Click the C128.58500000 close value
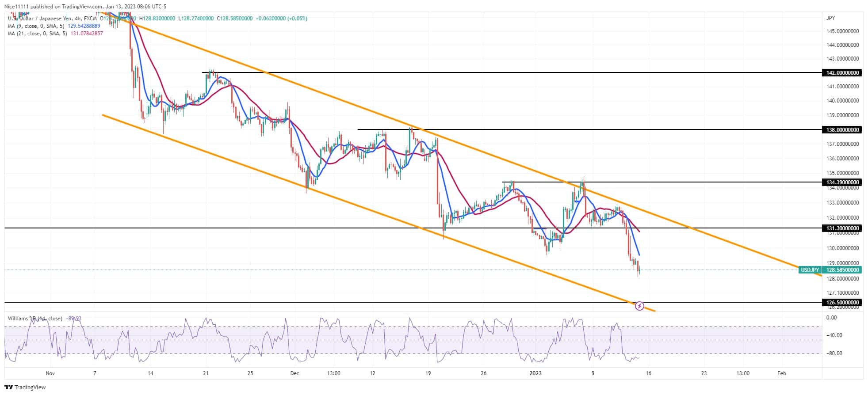868x395 pixels. pyautogui.click(x=235, y=18)
